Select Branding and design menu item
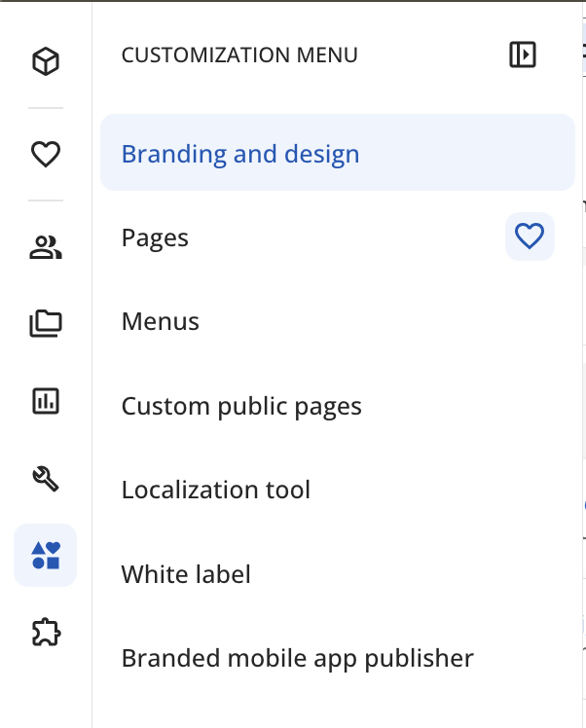The image size is (586, 728). pos(240,154)
